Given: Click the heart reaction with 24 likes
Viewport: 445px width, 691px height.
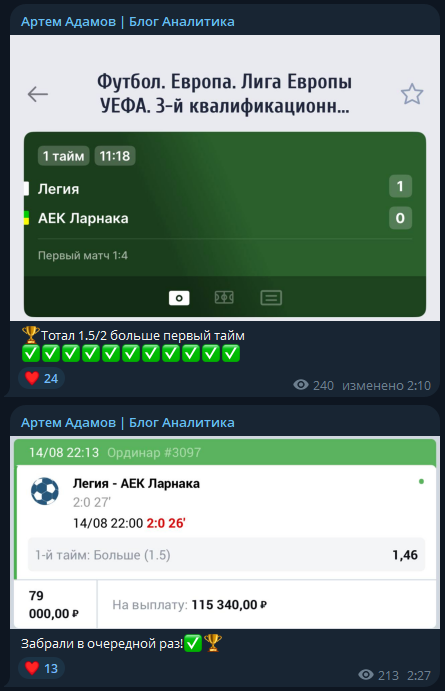Looking at the screenshot, I should (41, 378).
